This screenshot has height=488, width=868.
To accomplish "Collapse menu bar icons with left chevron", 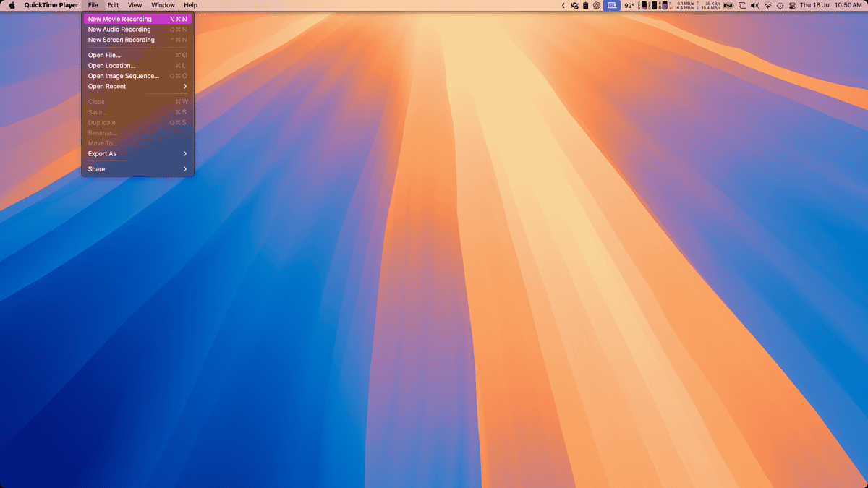I will [x=563, y=5].
